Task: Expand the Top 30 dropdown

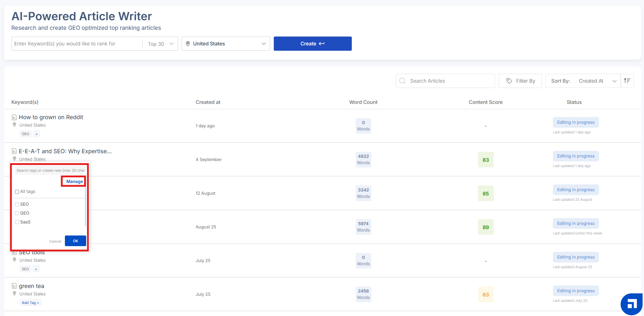Action: point(161,44)
